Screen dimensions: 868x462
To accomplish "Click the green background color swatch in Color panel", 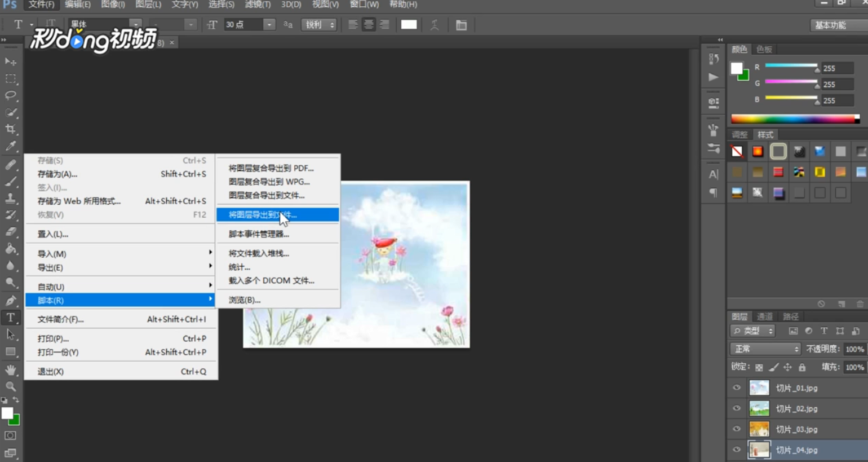I will (745, 76).
